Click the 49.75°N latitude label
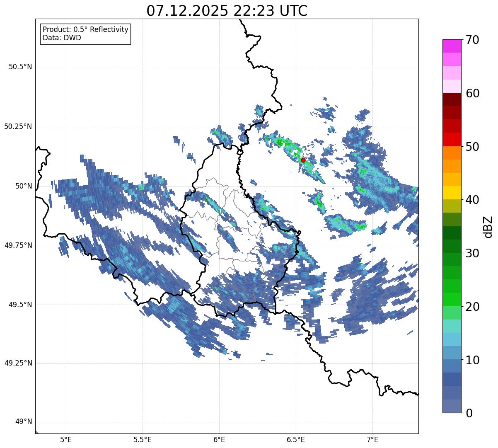 18,245
